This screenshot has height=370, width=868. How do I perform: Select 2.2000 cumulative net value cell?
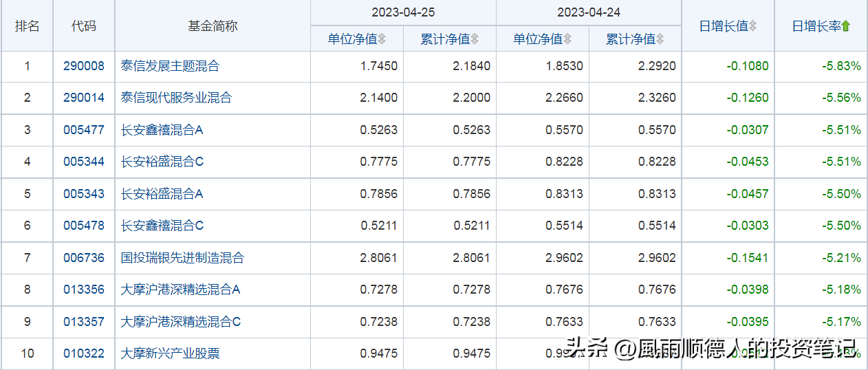472,98
